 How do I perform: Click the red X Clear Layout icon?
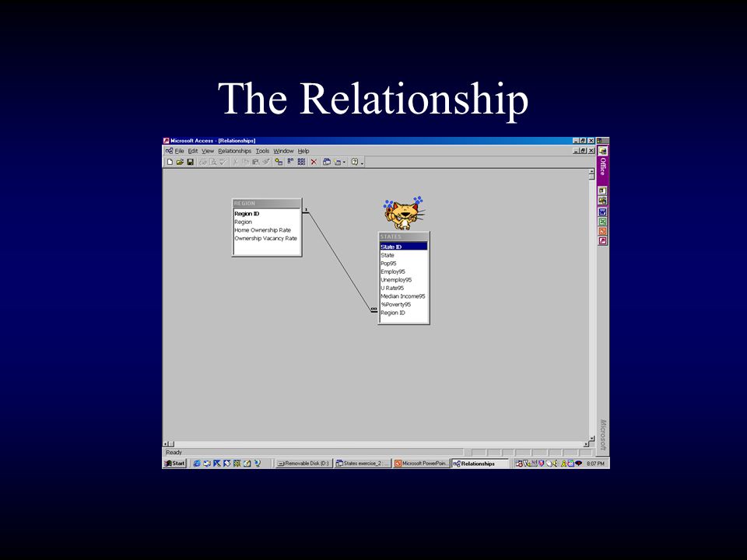point(314,163)
